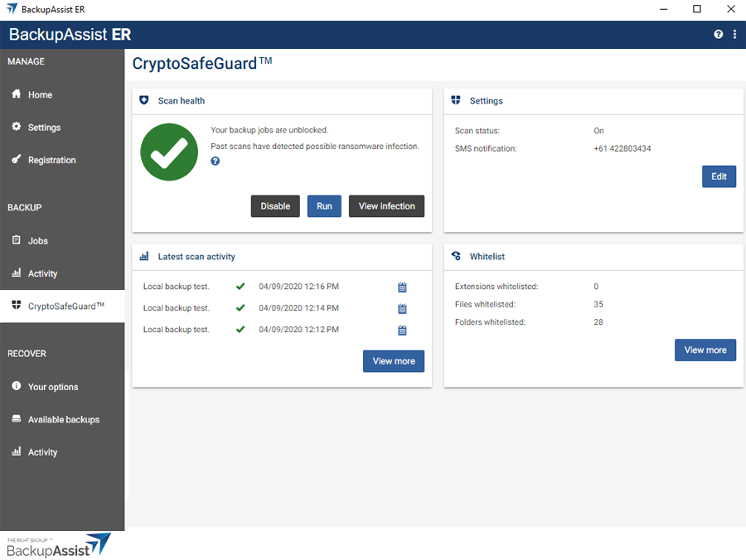
Task: Open the three-dot menu in header
Action: tap(734, 34)
